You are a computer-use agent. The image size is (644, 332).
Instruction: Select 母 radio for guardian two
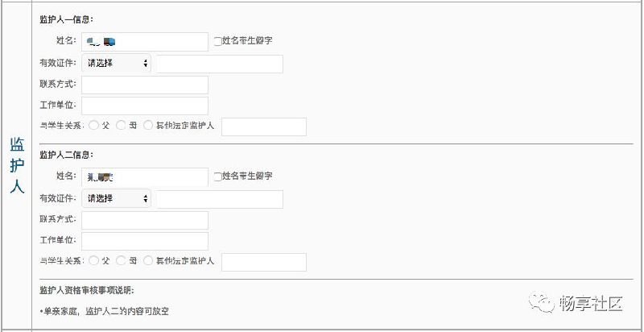coord(121,261)
